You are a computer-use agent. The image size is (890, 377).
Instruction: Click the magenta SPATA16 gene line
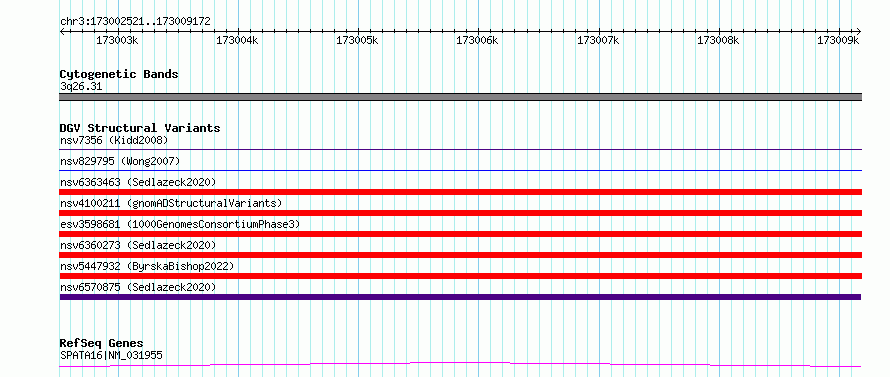(x=460, y=364)
